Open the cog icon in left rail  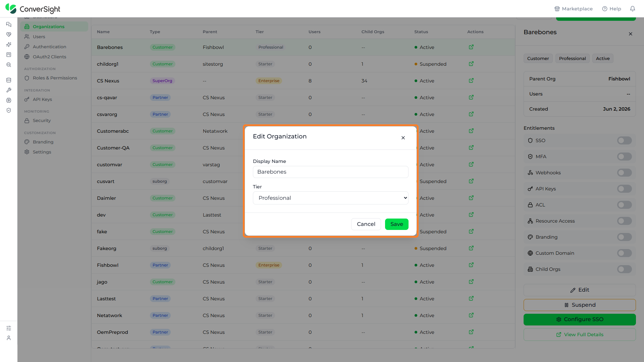[x=9, y=100]
